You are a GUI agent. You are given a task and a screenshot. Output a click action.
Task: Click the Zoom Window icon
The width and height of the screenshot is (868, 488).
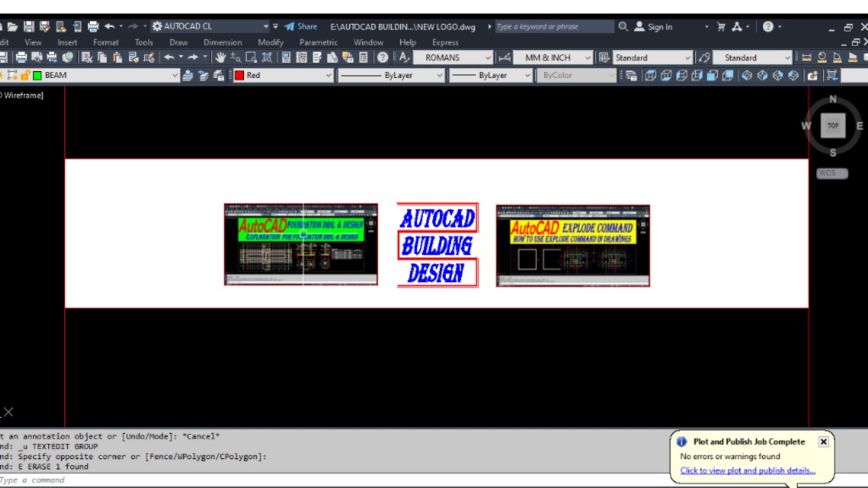pos(252,58)
